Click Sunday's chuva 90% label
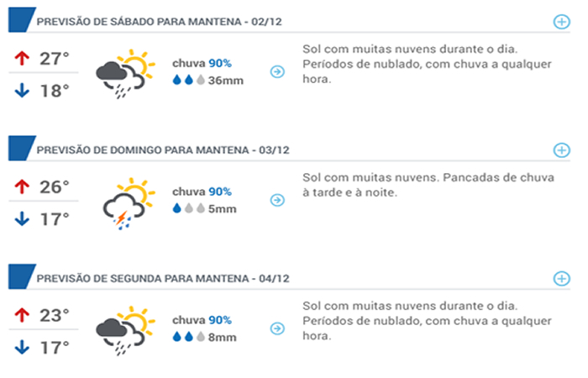588x378 pixels. (202, 192)
